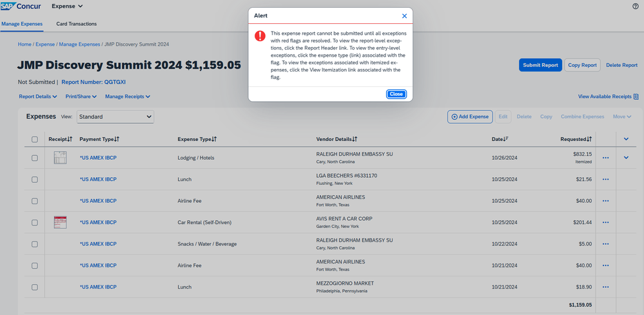Sort by the Requested column header
Image resolution: width=644 pixels, height=315 pixels.
(x=576, y=139)
